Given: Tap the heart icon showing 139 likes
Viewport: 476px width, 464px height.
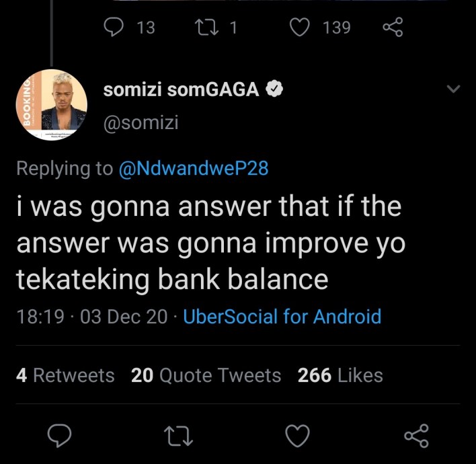Looking at the screenshot, I should coord(300,28).
